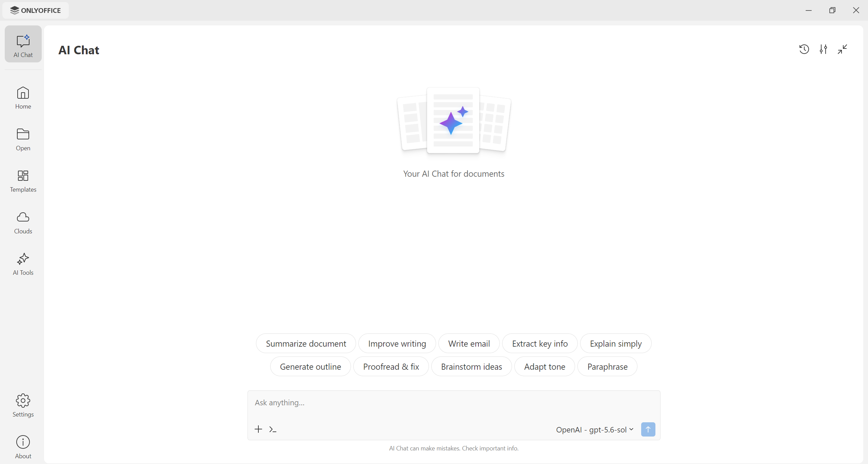The image size is (868, 464).
Task: Pick the Paraphrase suggestion
Action: pyautogui.click(x=607, y=367)
